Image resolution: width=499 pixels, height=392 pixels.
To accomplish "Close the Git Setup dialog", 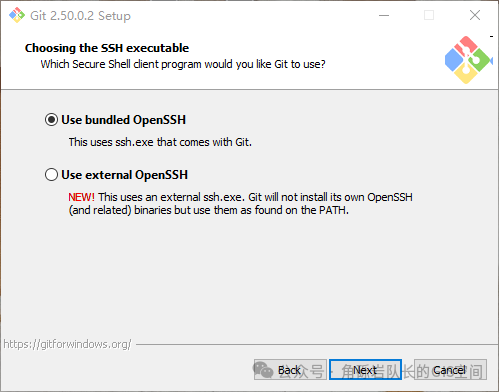I will [475, 15].
